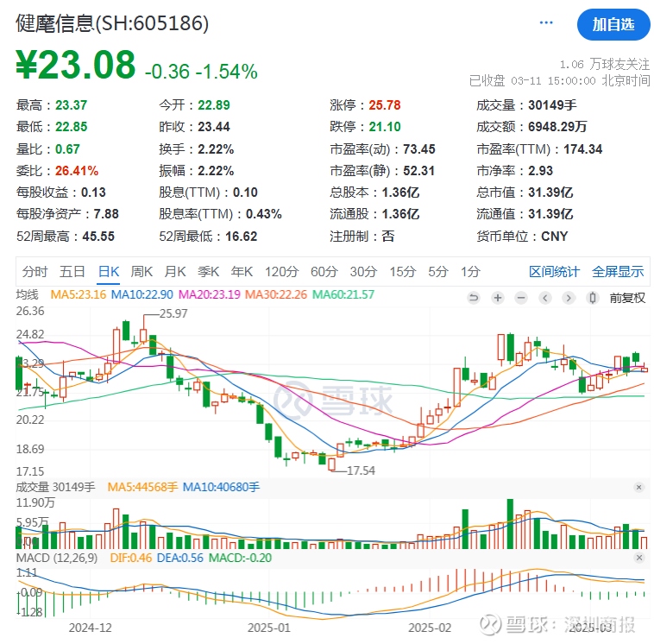Open the three-dot more options menu

[546, 22]
